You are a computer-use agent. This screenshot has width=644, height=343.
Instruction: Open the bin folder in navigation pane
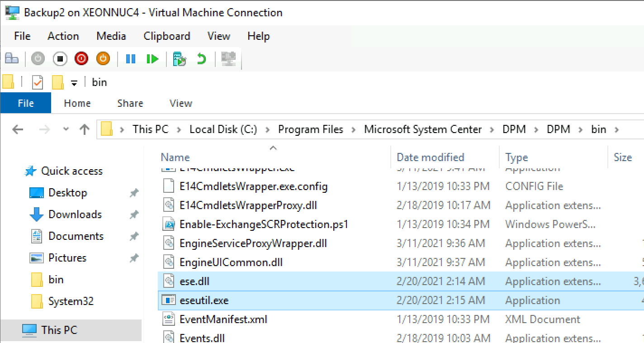(x=56, y=280)
